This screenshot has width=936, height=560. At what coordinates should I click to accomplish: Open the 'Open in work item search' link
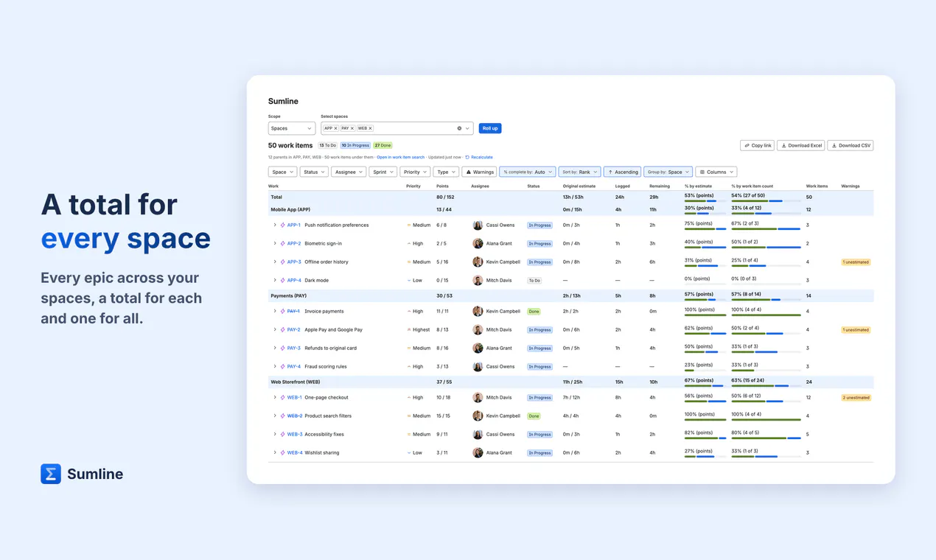tap(400, 157)
